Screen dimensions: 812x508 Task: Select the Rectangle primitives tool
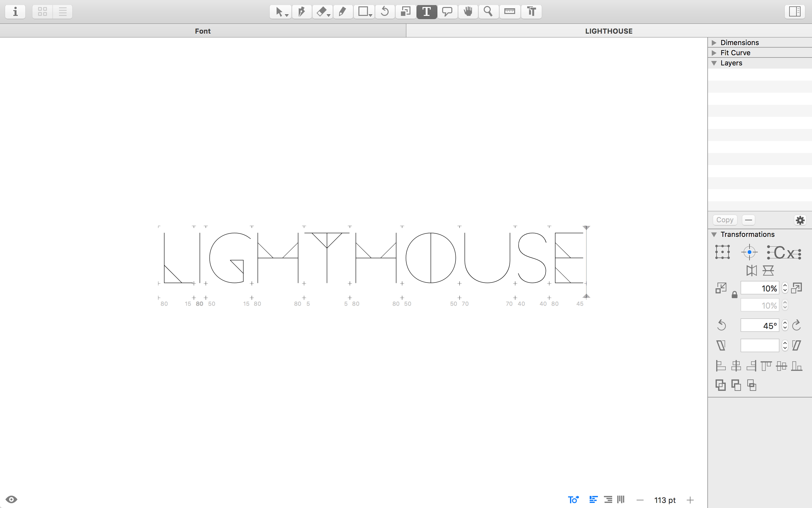[x=364, y=12]
